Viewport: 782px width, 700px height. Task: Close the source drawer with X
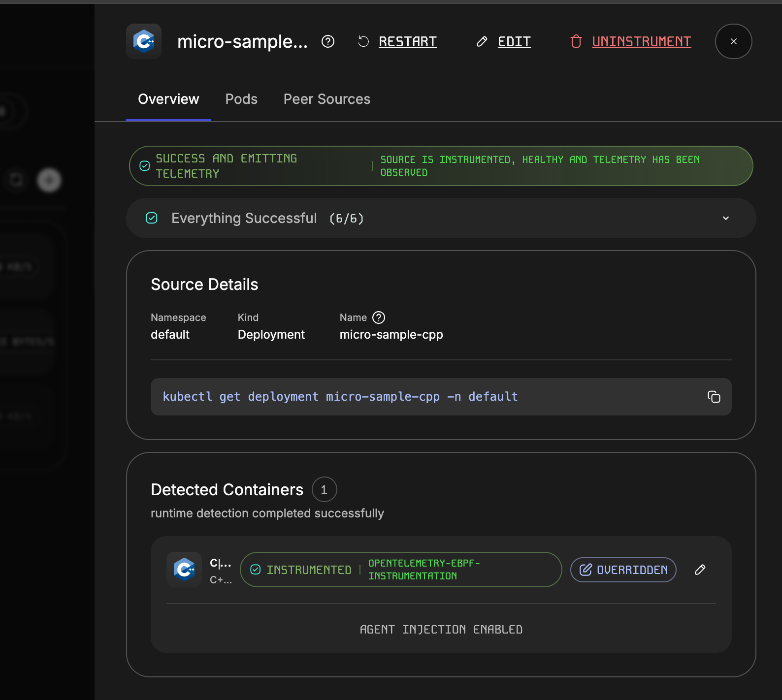(734, 41)
